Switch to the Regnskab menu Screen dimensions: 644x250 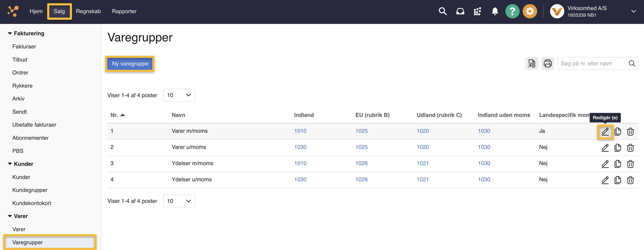click(88, 11)
